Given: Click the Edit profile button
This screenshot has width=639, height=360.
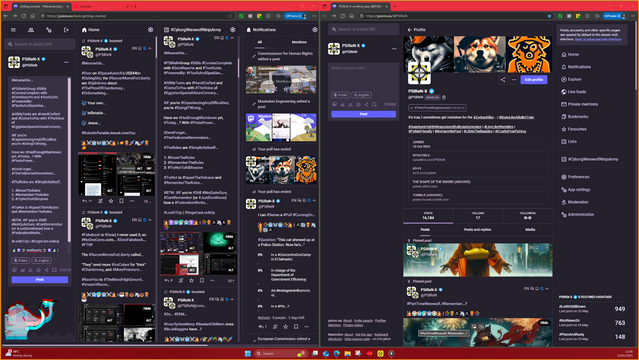Looking at the screenshot, I should click(534, 80).
